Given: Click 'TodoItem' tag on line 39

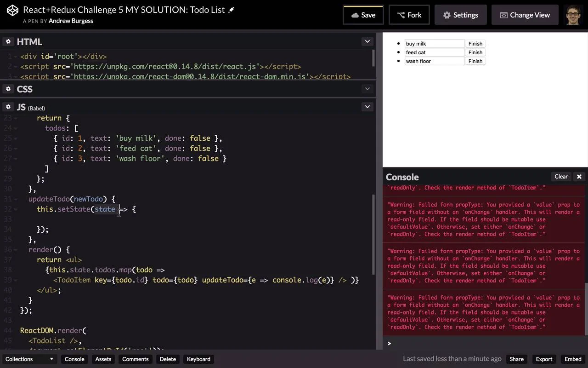Looking at the screenshot, I should [x=74, y=280].
